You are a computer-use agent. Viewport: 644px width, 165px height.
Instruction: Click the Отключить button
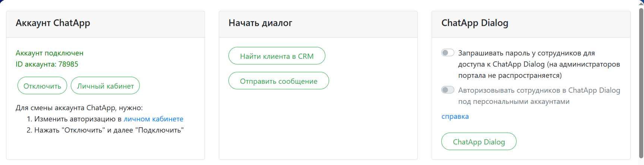point(42,86)
